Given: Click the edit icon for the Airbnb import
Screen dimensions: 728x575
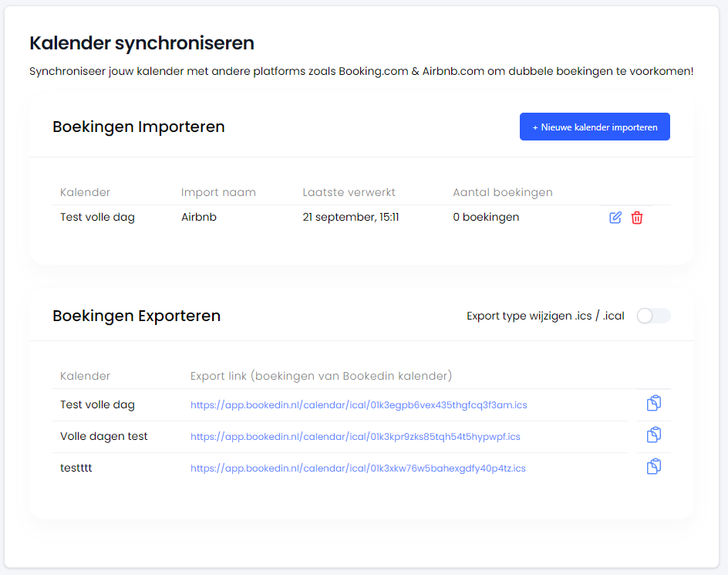Looking at the screenshot, I should pos(615,218).
